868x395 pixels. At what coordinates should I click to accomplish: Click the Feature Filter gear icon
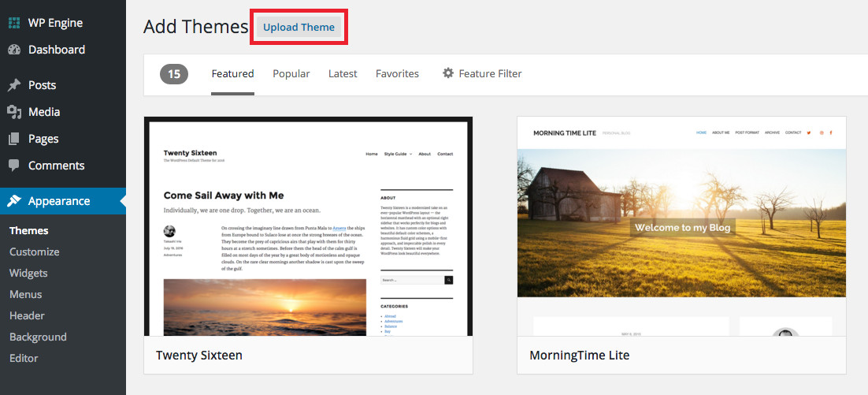(448, 73)
